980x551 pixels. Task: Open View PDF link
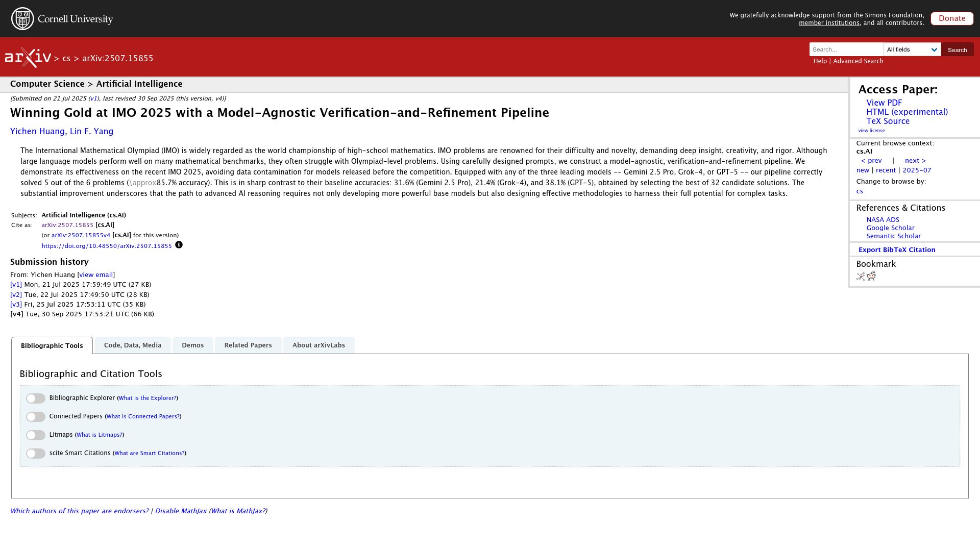(884, 103)
